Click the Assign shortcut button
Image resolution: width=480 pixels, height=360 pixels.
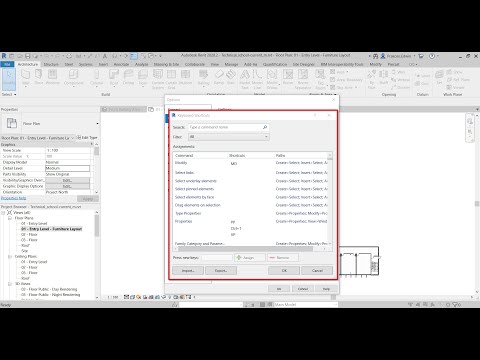[x=250, y=258]
